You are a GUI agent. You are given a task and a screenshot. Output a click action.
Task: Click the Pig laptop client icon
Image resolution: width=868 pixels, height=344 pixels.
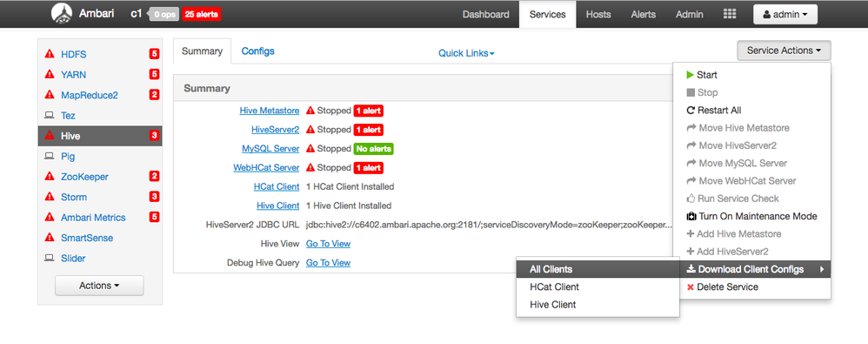50,157
